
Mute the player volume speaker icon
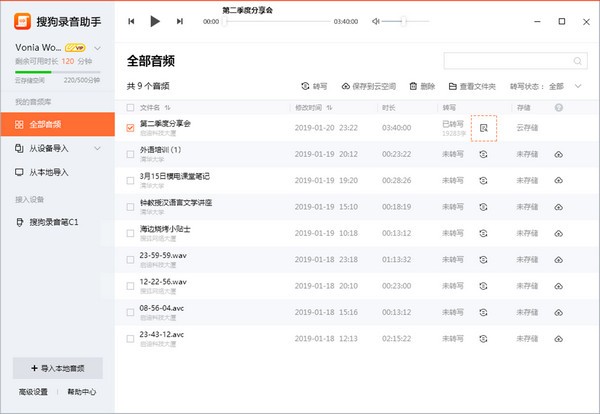click(x=375, y=21)
